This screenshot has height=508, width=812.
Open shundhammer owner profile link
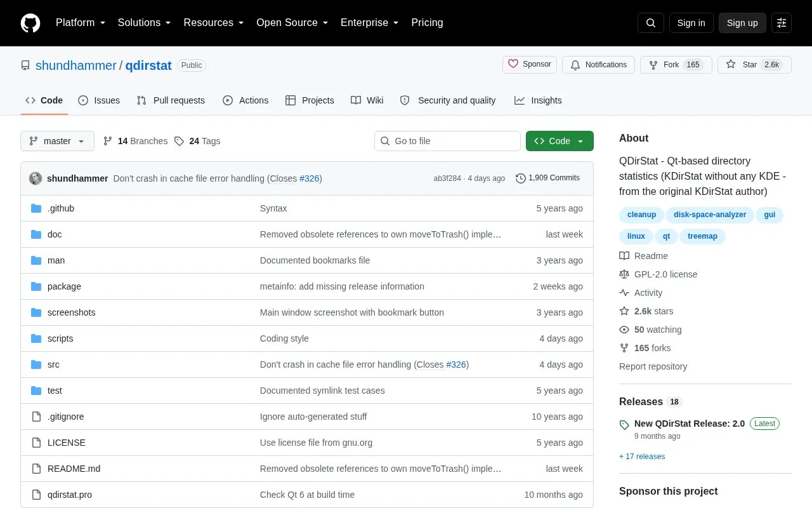[x=76, y=65]
